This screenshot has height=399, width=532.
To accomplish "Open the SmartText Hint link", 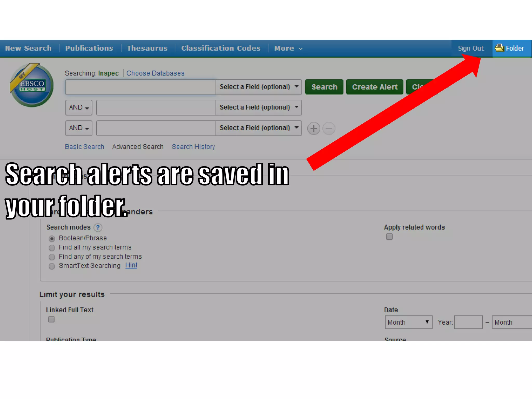I will coord(131,265).
